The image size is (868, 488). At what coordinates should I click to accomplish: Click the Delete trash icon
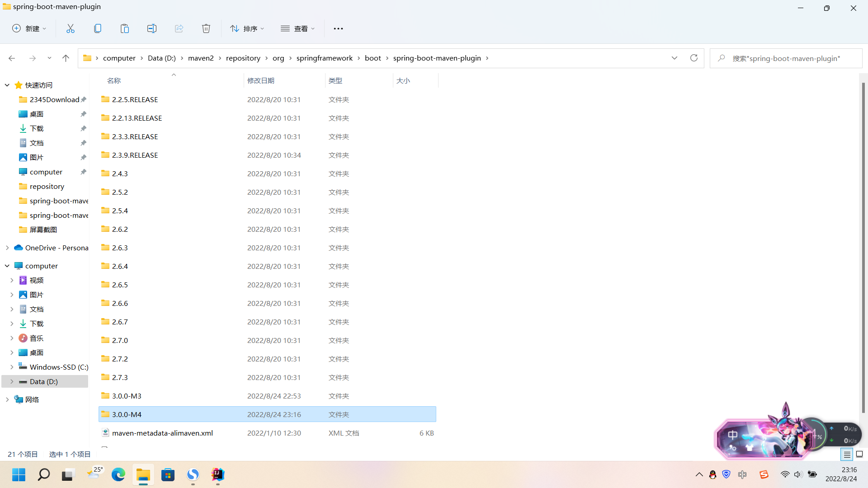coord(206,28)
